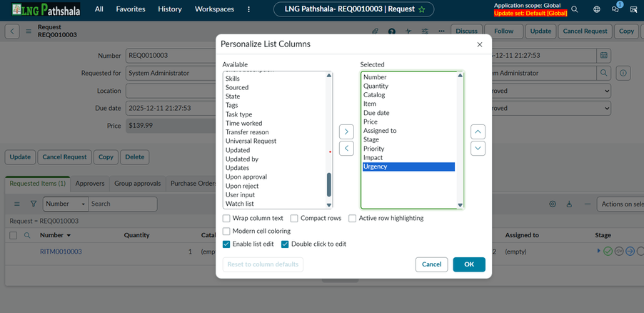Click the attachment paperclip icon

(375, 31)
